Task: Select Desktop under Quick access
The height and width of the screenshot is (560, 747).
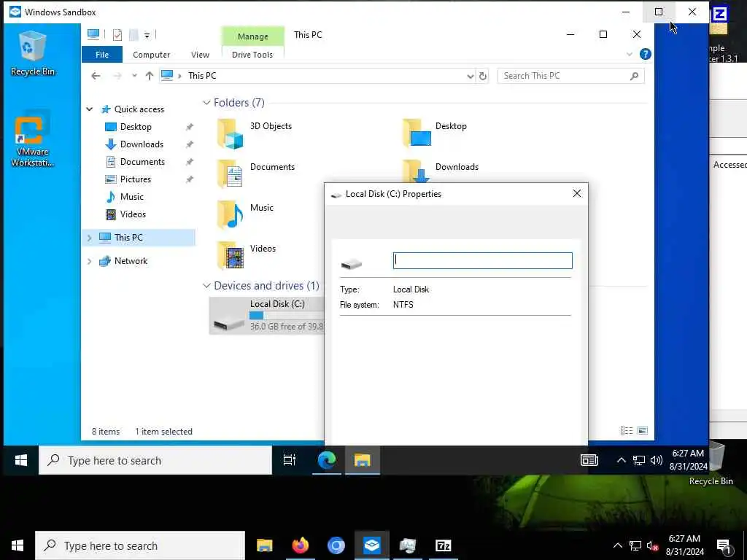Action: (136, 127)
